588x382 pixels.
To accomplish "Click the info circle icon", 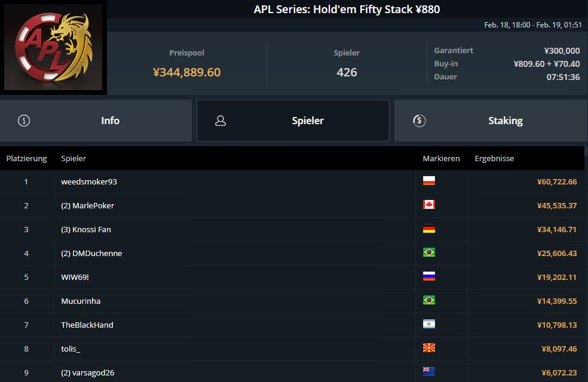I will click(x=24, y=121).
